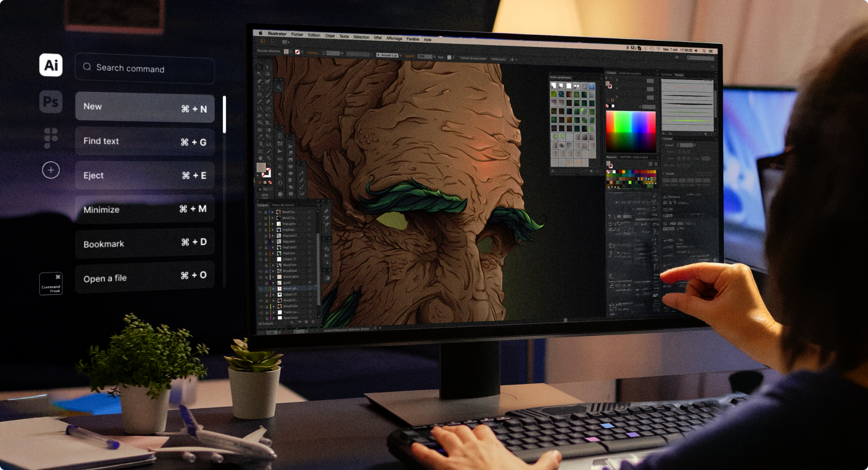Unlock the Calque 22 layer
This screenshot has height=470, width=868.
[266, 294]
